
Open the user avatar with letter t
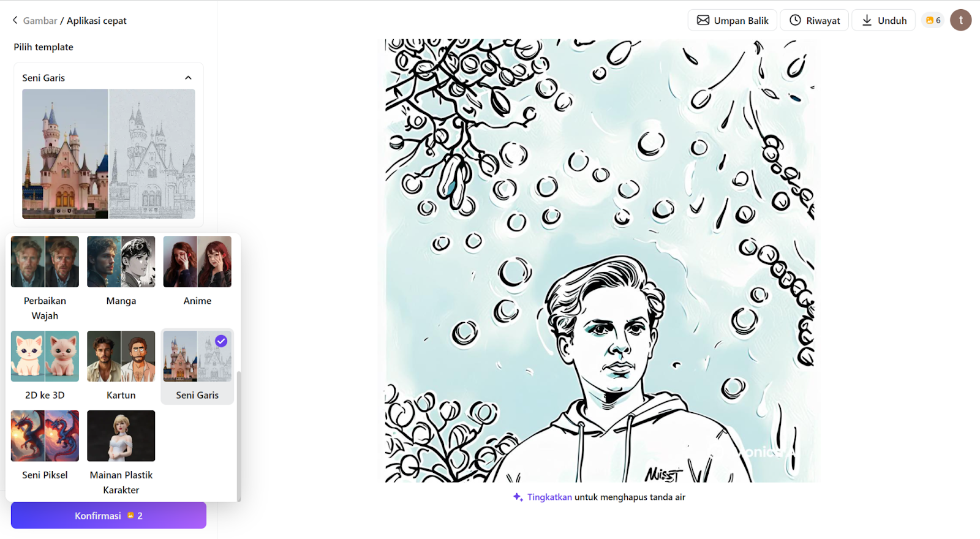[x=960, y=20]
